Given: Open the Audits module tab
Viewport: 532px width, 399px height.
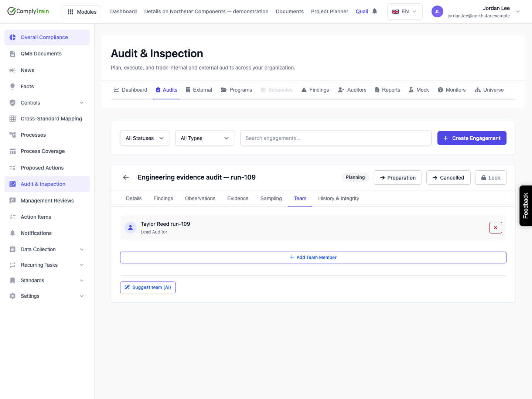Looking at the screenshot, I should [167, 90].
